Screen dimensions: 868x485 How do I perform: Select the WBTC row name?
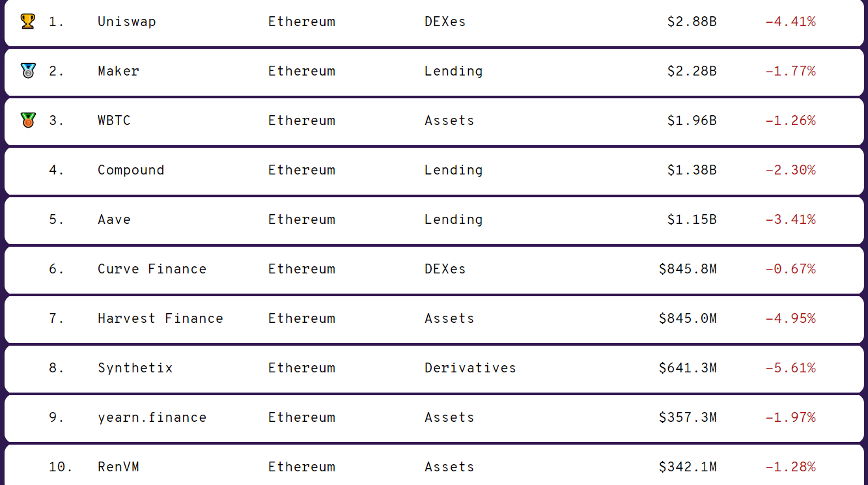point(114,120)
